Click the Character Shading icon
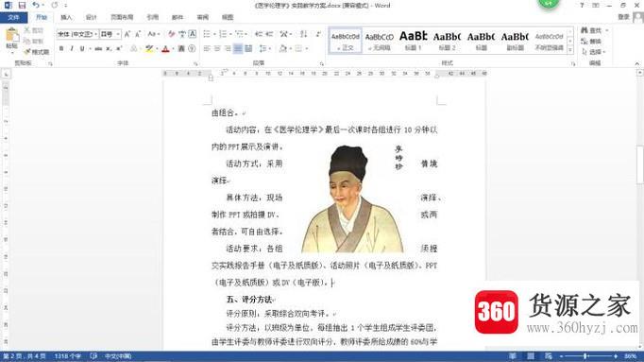 tap(181, 49)
